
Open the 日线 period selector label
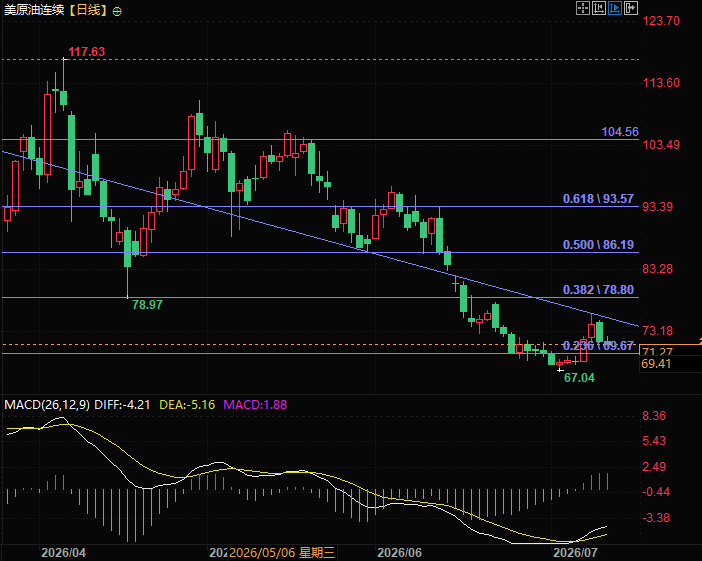pos(89,10)
